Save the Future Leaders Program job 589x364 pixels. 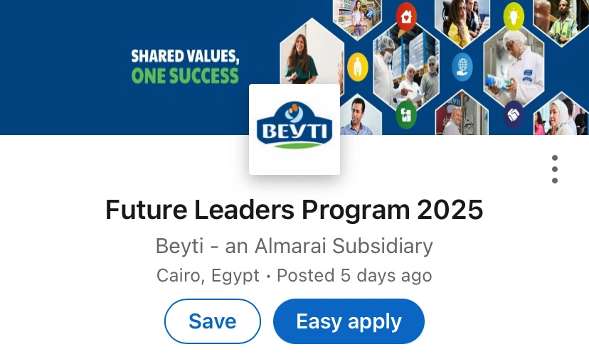point(213,321)
